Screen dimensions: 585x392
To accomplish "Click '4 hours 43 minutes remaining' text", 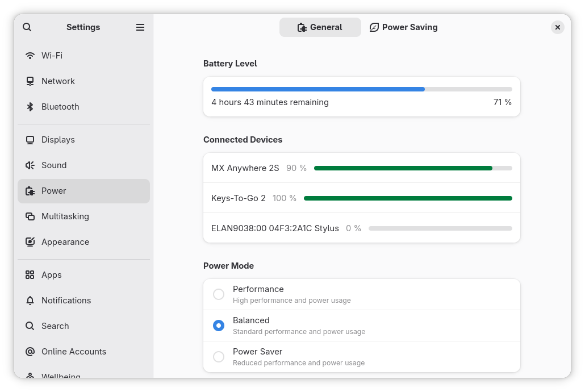I will click(270, 102).
